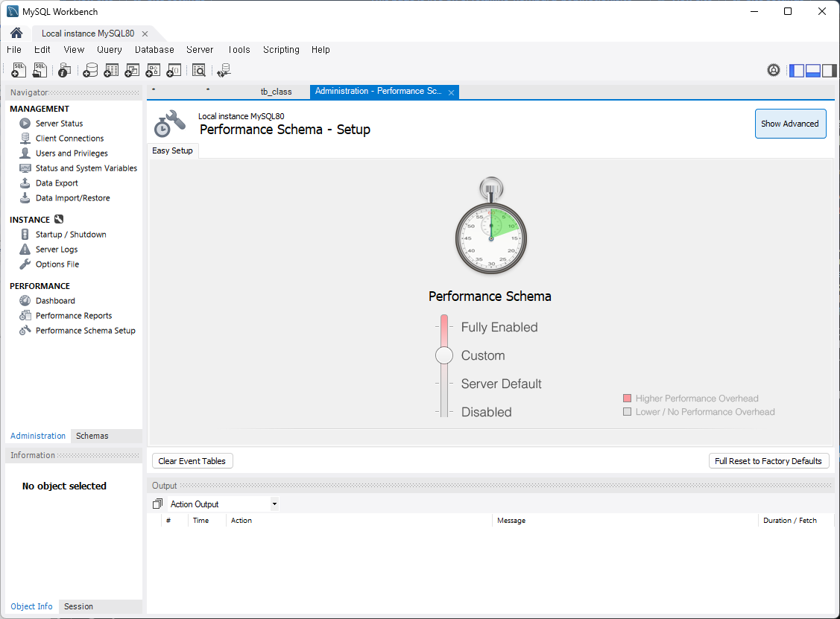This screenshot has height=619, width=840.
Task: Toggle the left sidebar panel visibility
Action: coord(797,70)
